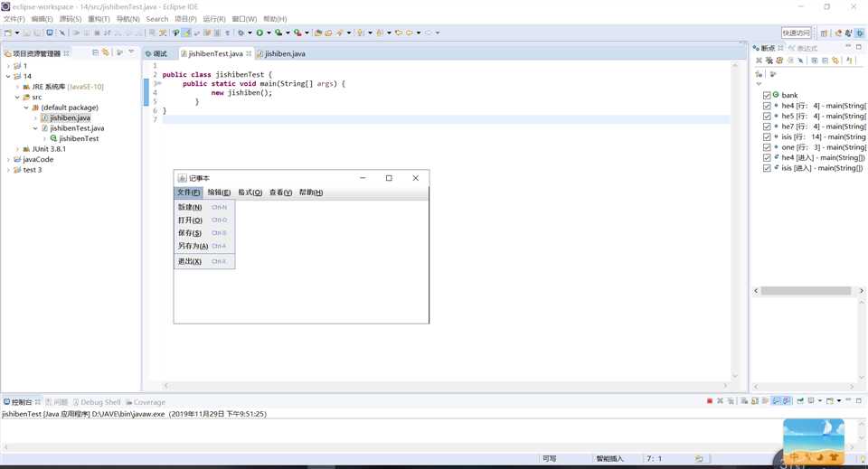
Task: Choose 打开(O) in Notepad file menu
Action: click(203, 220)
